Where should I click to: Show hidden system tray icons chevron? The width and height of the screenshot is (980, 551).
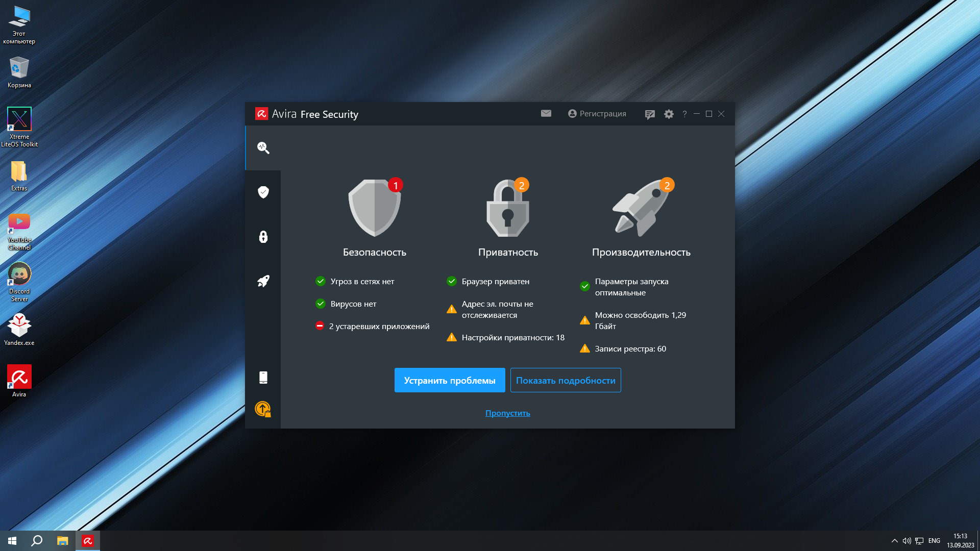[894, 541]
